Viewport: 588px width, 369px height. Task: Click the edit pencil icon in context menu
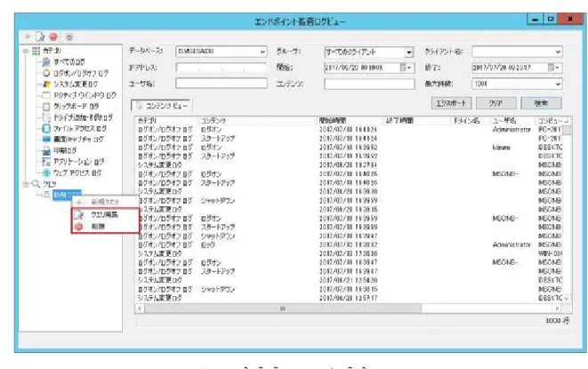79,214
